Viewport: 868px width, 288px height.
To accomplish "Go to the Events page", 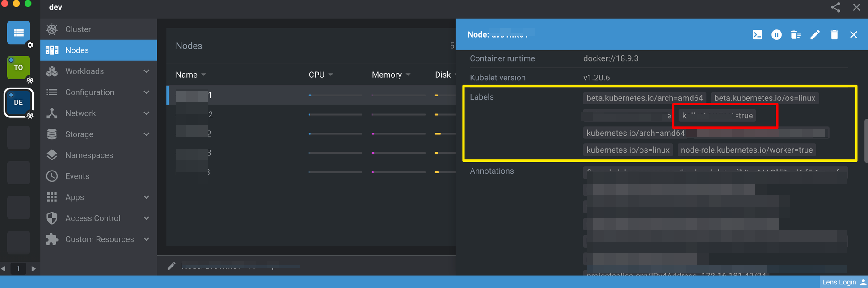I will (x=77, y=176).
